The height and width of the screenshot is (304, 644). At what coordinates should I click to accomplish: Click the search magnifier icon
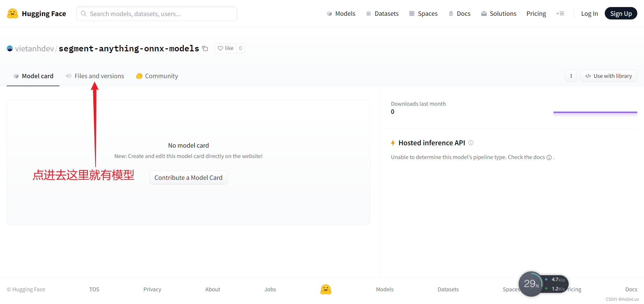[84, 14]
